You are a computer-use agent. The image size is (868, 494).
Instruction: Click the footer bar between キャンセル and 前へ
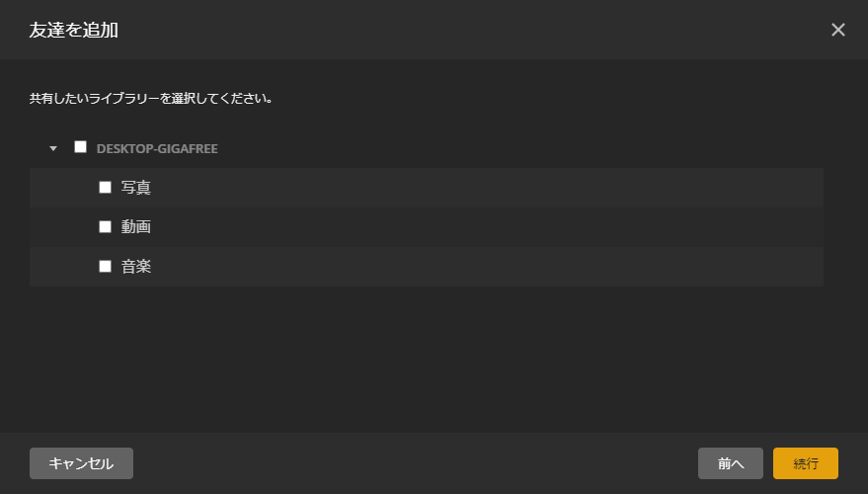click(x=415, y=463)
